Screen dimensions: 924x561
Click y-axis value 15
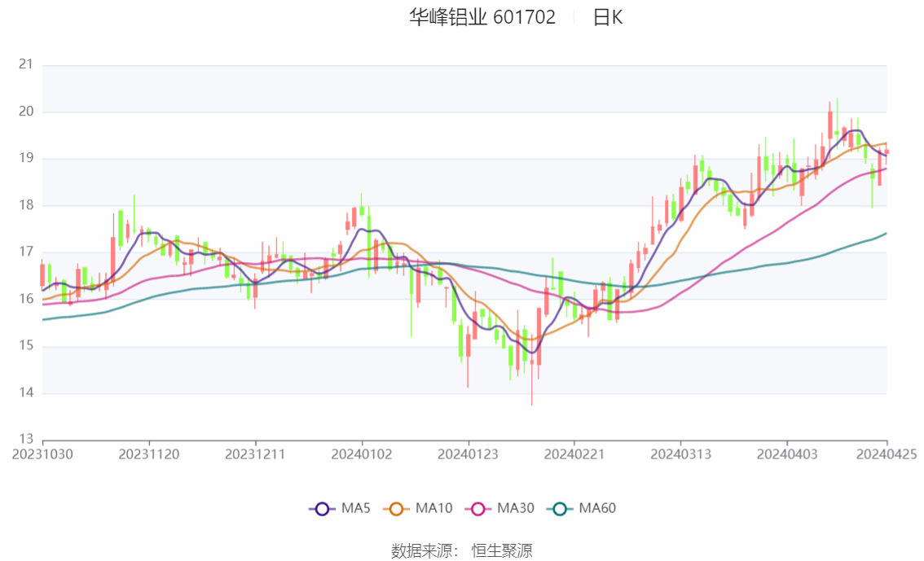(26, 345)
